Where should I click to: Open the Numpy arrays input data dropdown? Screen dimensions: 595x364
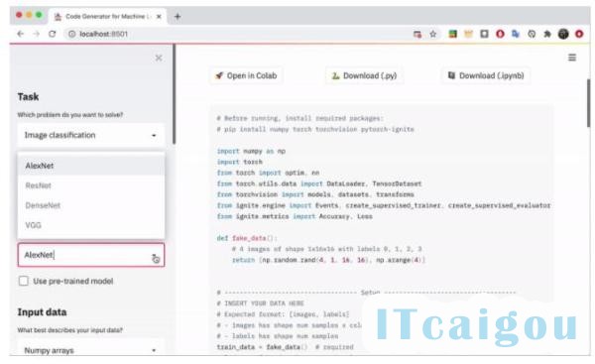click(91, 349)
